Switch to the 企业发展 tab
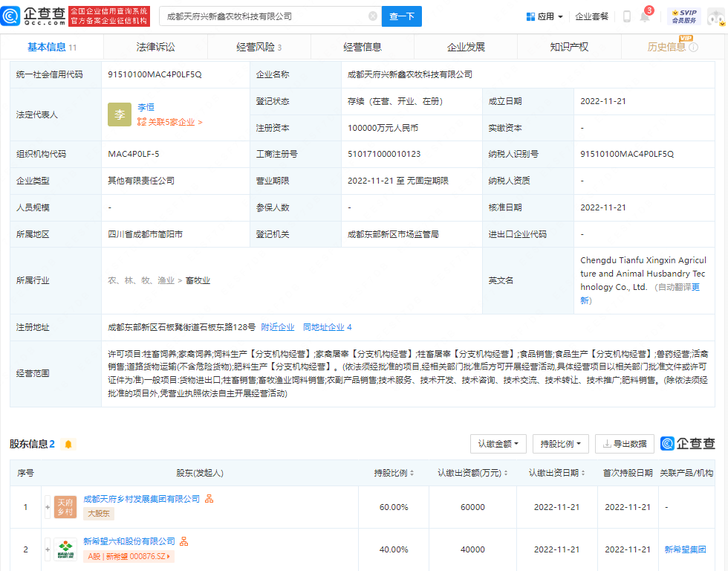The image size is (728, 571). pyautogui.click(x=466, y=47)
